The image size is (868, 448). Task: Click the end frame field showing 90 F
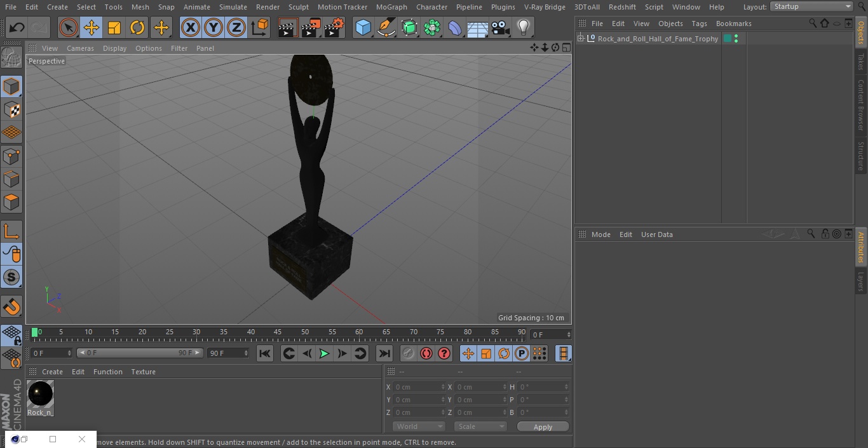[228, 353]
